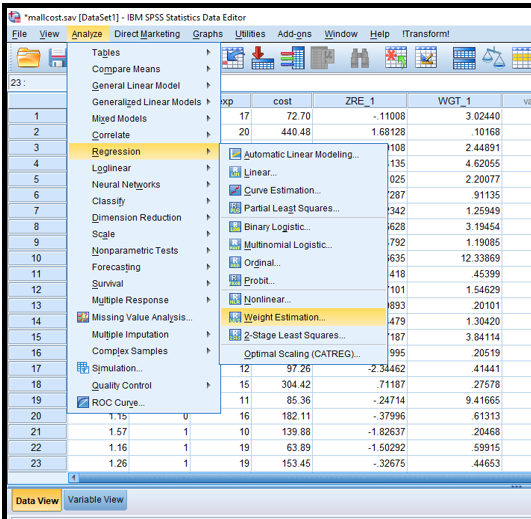Select cell with value 12.33869

454,258
